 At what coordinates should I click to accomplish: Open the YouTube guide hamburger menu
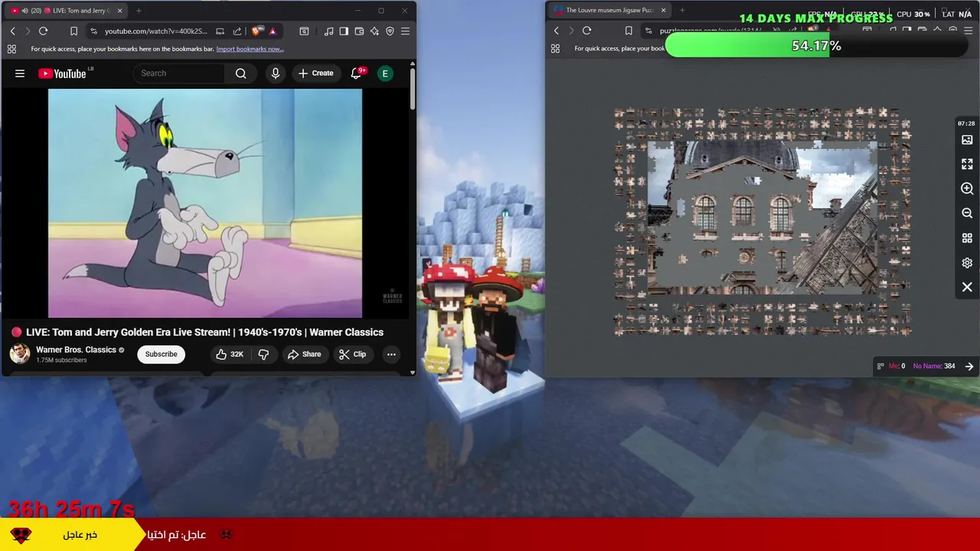pyautogui.click(x=20, y=73)
